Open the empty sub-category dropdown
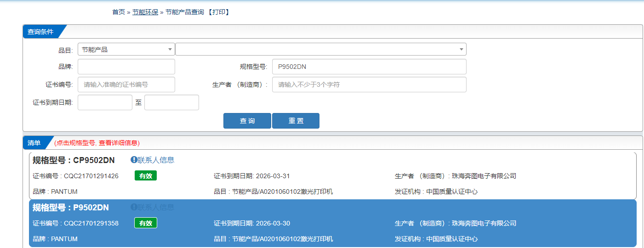 pyautogui.click(x=321, y=49)
